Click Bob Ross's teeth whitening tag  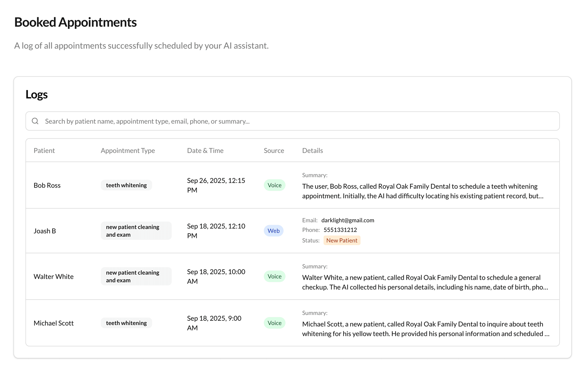[x=126, y=185]
